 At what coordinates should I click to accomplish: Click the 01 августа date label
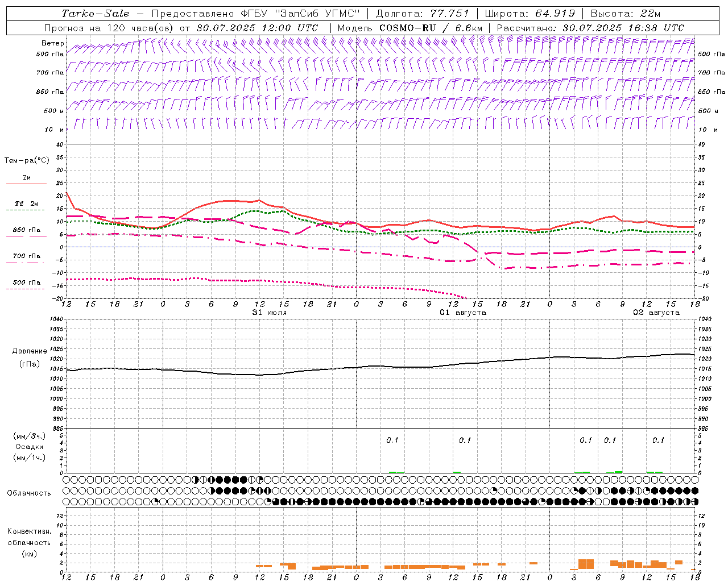pos(463,313)
